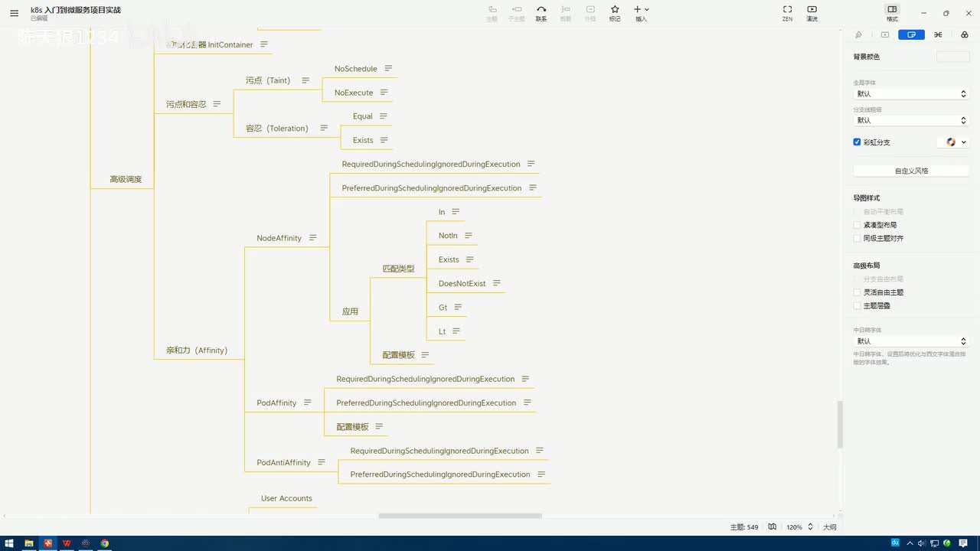The image size is (980, 551).
Task: Select the Lt topic
Action: [x=442, y=331]
